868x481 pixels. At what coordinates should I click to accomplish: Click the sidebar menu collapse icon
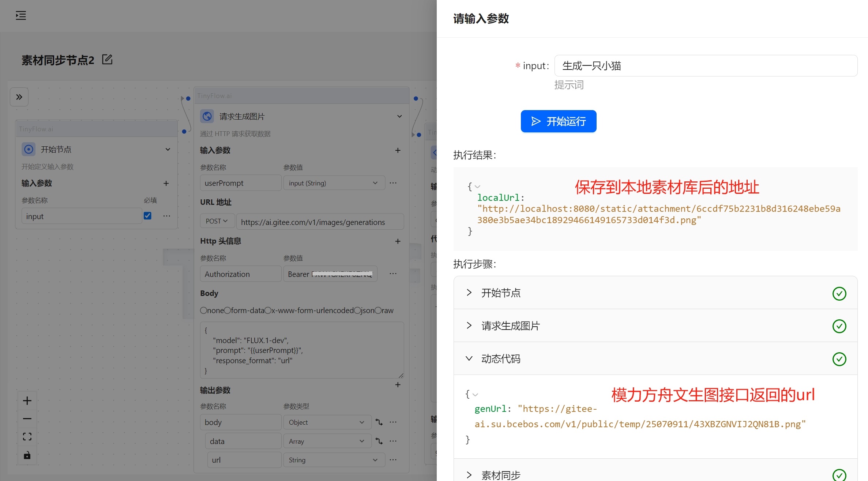(21, 15)
